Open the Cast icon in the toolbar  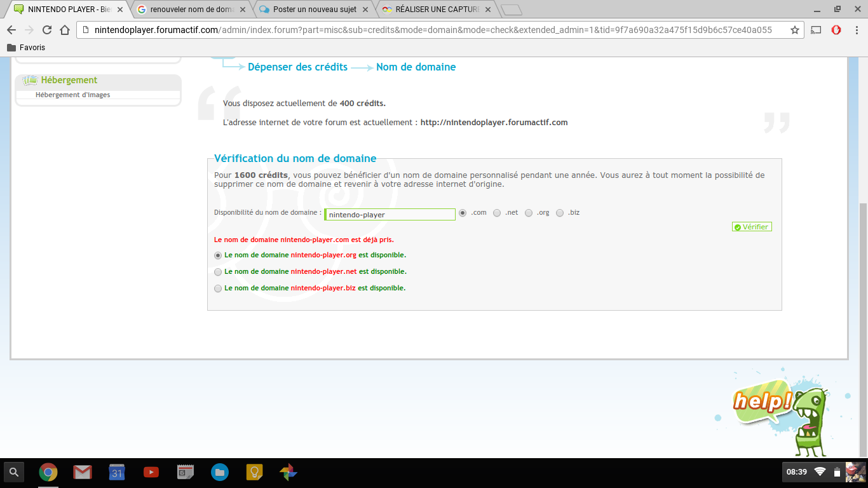coord(817,30)
